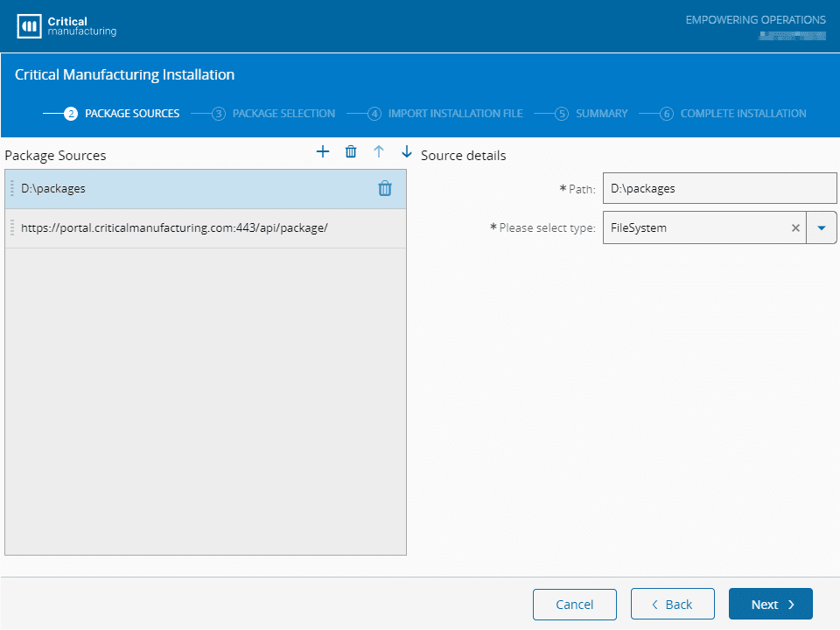Expand the source type dropdown arrow
The width and height of the screenshot is (840, 630).
[821, 227]
